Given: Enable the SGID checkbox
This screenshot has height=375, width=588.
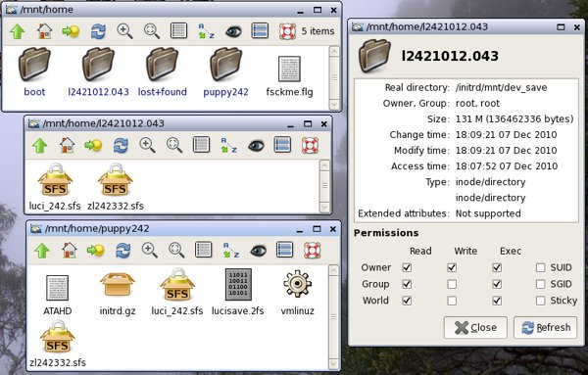Looking at the screenshot, I should tap(540, 284).
